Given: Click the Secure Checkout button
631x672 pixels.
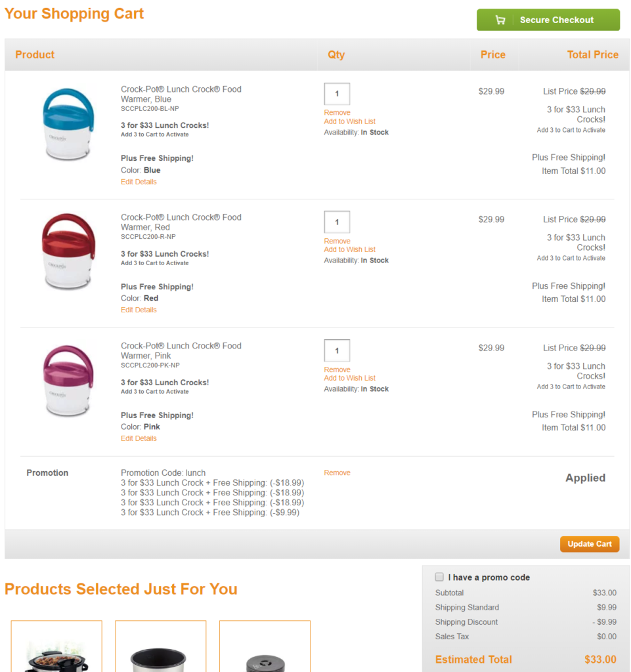Looking at the screenshot, I should click(x=548, y=20).
